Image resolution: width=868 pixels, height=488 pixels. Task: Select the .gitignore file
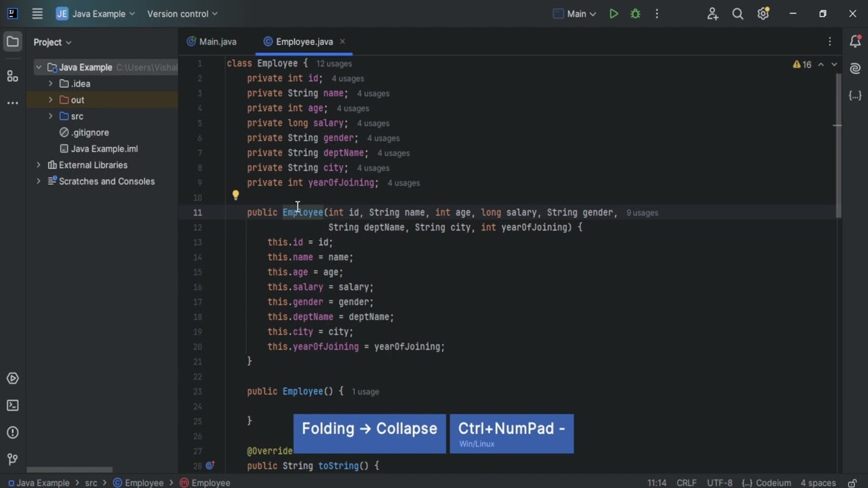tap(84, 132)
